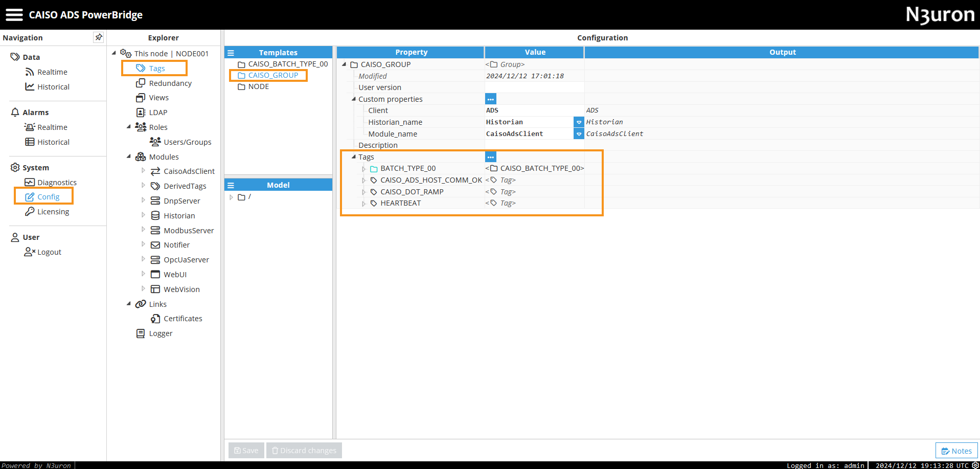The height and width of the screenshot is (469, 980).
Task: Expand the Historian module node
Action: coord(143,215)
